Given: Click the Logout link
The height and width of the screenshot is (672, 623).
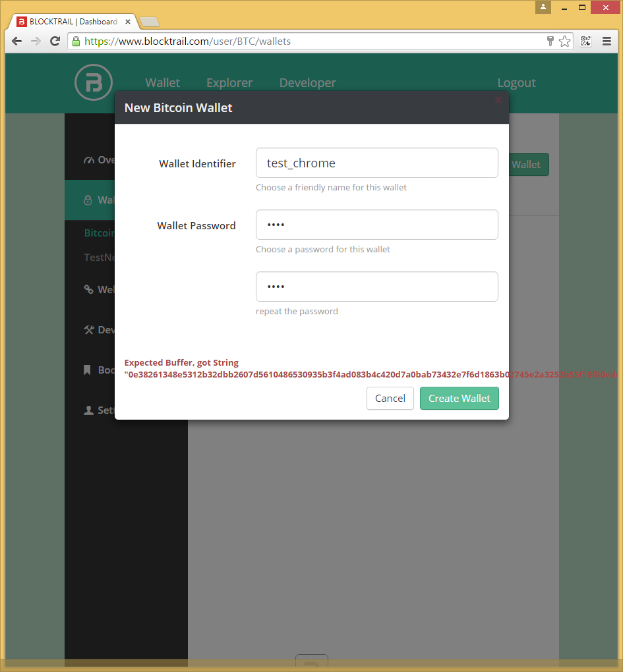Looking at the screenshot, I should point(516,83).
